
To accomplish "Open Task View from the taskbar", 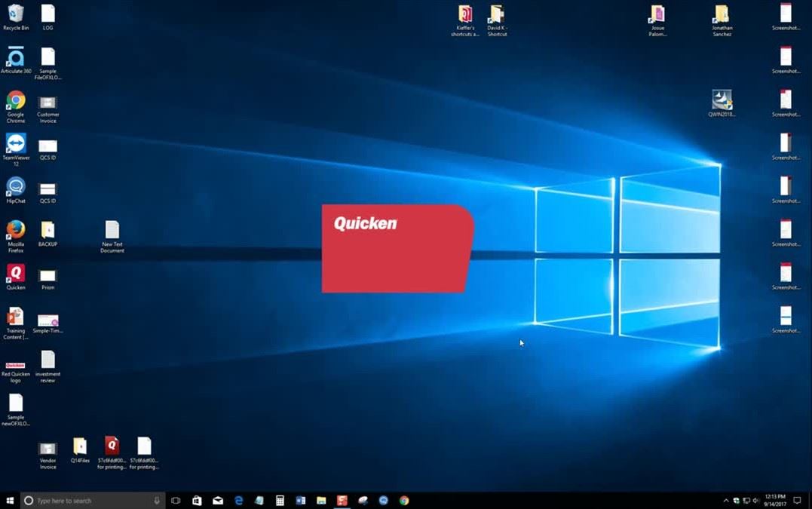I will click(x=176, y=500).
